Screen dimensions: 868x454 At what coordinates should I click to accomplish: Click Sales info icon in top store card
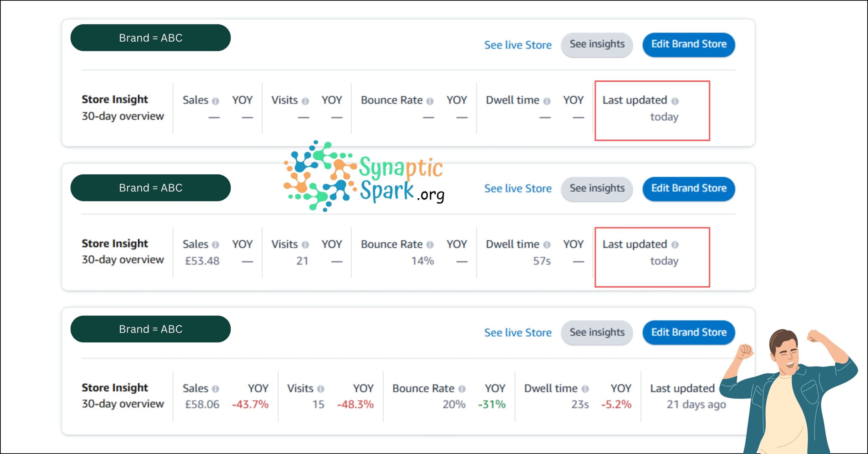pos(215,101)
